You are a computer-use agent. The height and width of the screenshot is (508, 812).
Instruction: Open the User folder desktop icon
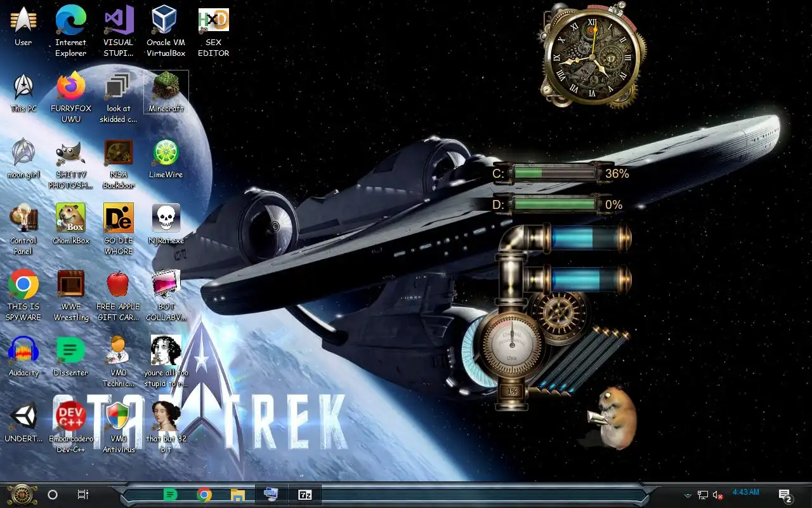pos(23,27)
